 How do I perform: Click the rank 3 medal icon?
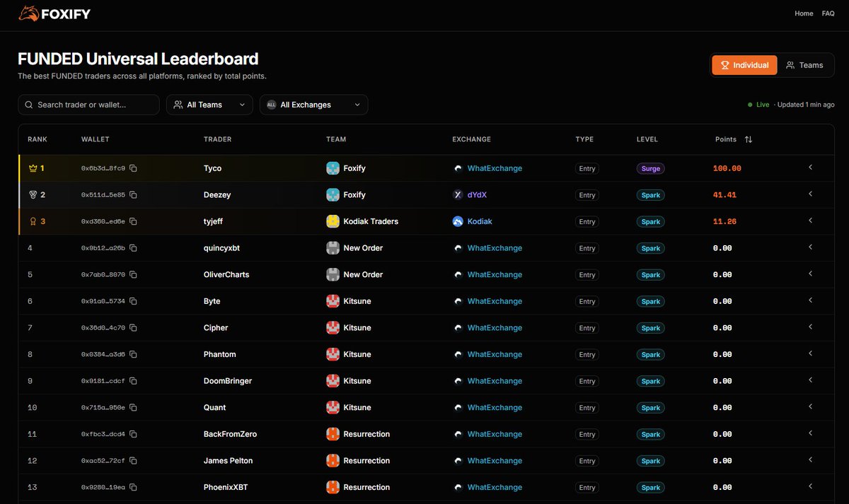[32, 221]
